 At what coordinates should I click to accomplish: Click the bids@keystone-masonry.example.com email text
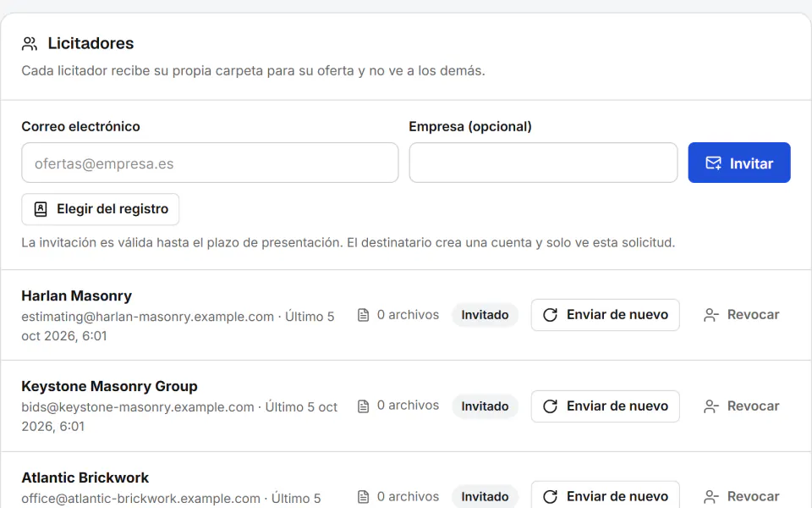(x=138, y=407)
